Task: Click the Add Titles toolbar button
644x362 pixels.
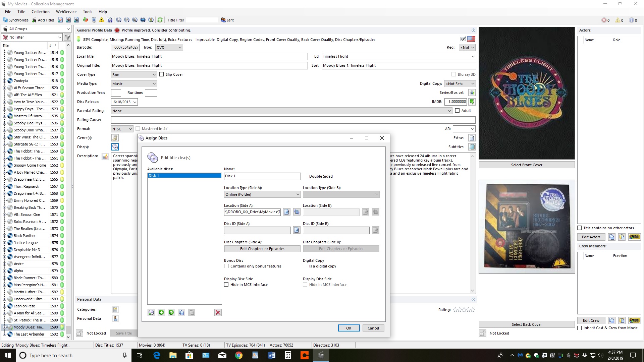Action: coord(43,20)
